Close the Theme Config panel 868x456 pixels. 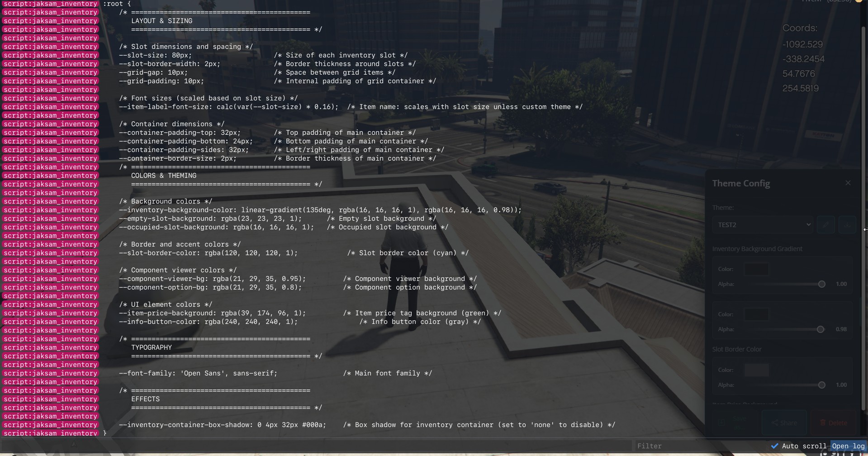tap(848, 183)
